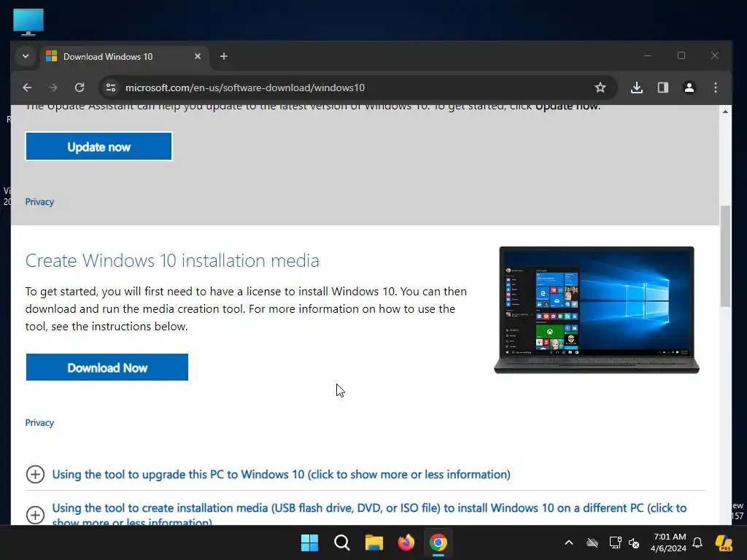Click the Create Windows 10 installation media heading

[x=172, y=261]
